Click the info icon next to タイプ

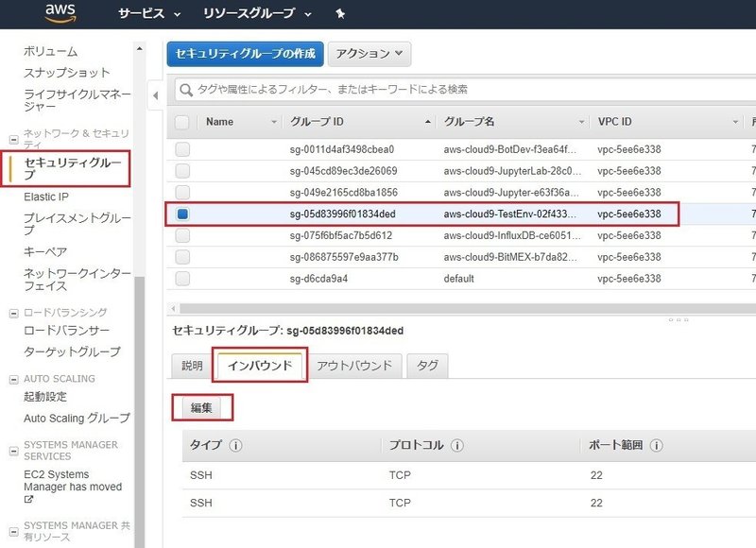pos(235,445)
